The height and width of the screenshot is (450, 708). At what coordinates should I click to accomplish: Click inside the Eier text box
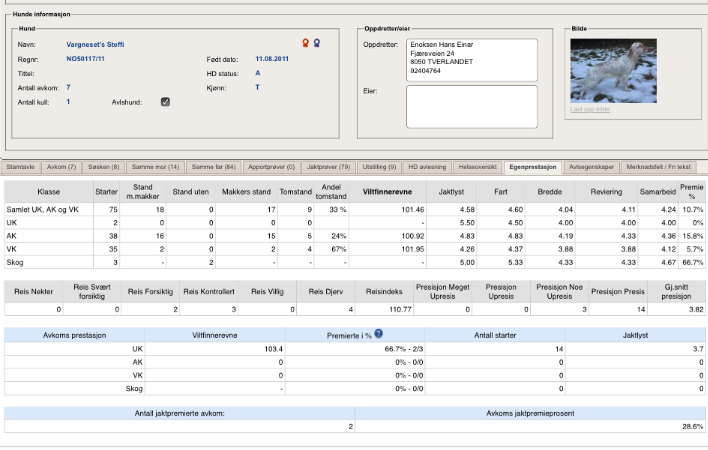471,106
